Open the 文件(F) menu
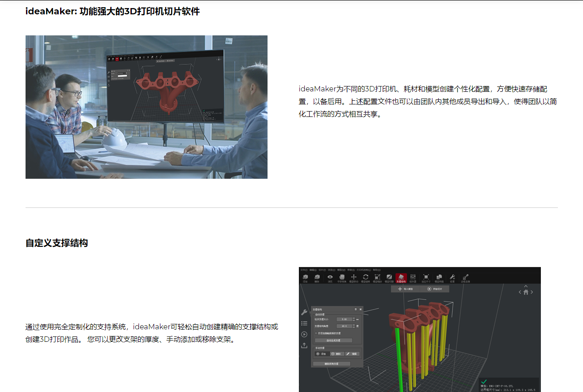583x392 pixels. coord(304,270)
